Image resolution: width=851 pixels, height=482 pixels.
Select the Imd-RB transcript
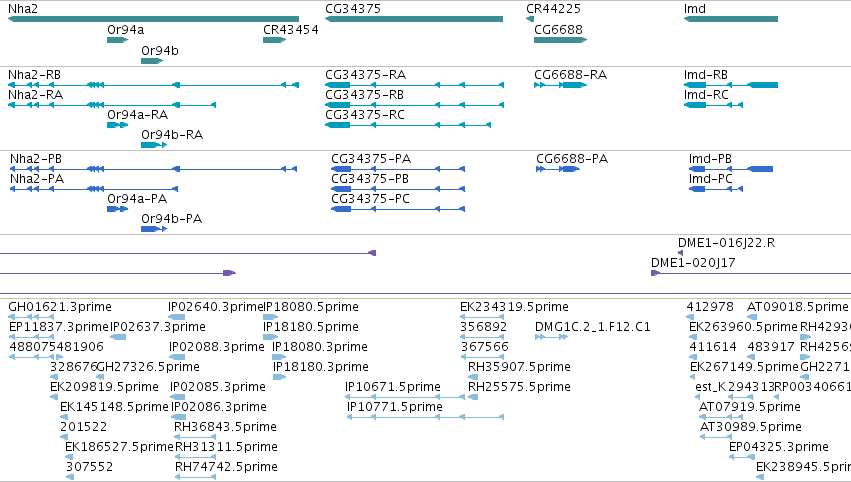[731, 85]
